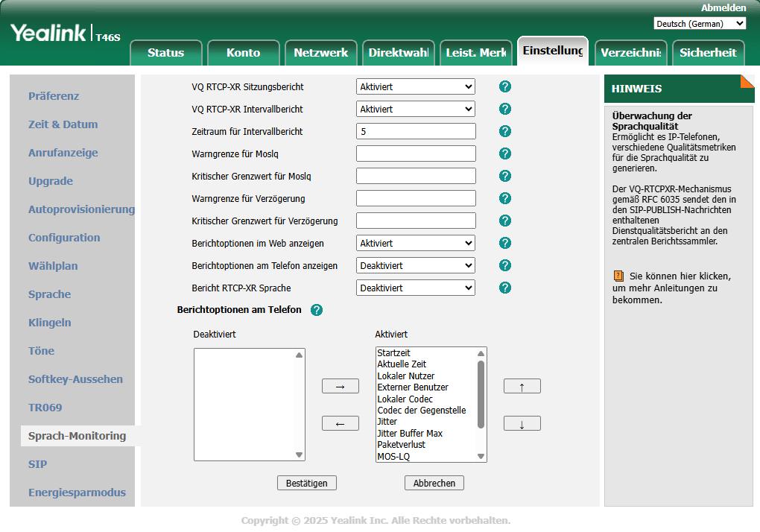Click the Aktiviert list scrollbar
This screenshot has height=532, width=760.
pyautogui.click(x=481, y=395)
